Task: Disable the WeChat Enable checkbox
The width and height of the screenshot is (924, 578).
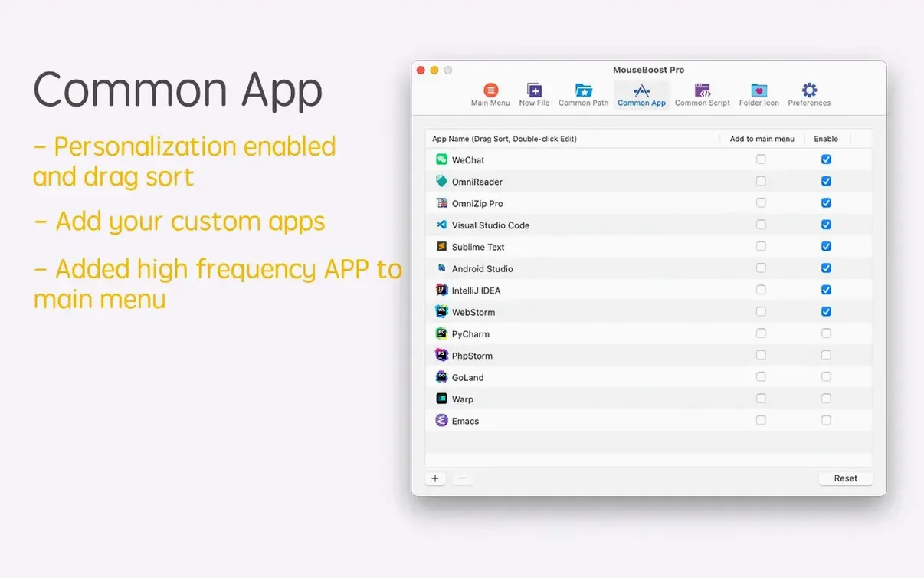Action: [x=826, y=159]
